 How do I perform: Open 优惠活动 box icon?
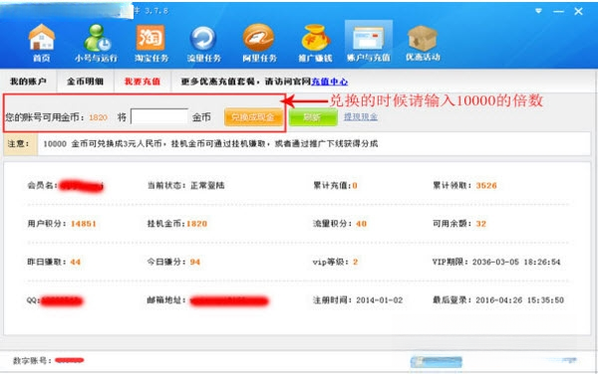(x=423, y=43)
